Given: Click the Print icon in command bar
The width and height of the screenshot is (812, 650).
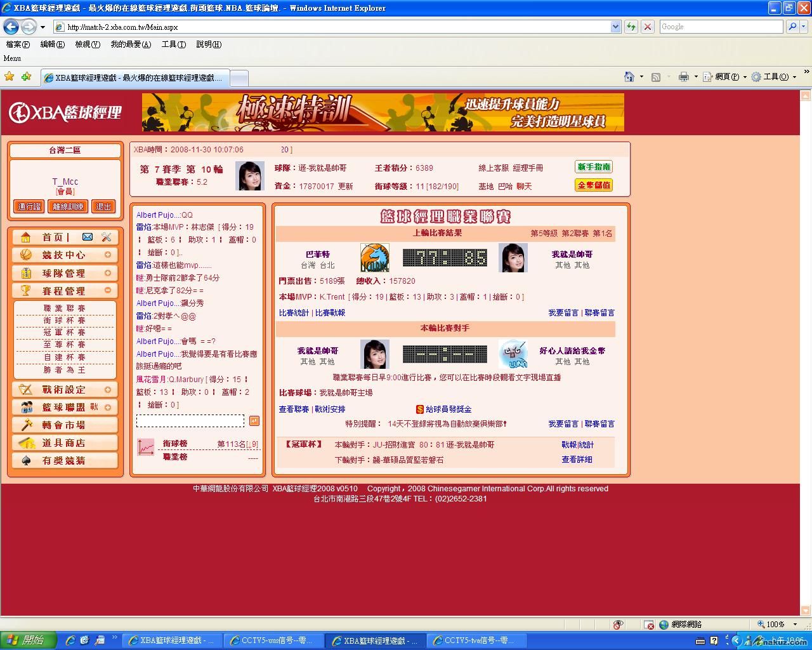Looking at the screenshot, I should (683, 77).
